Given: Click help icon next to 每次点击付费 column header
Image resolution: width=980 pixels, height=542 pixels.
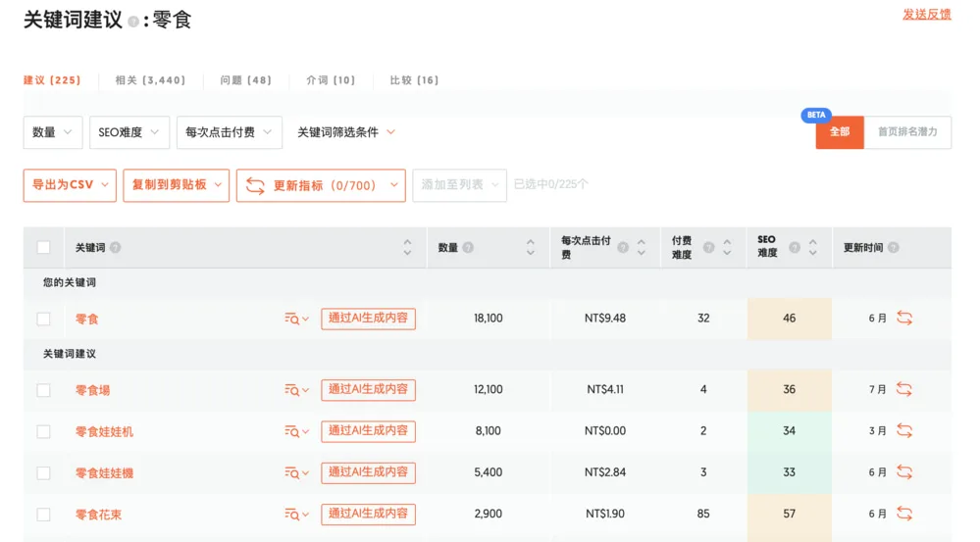Looking at the screenshot, I should (x=623, y=247).
